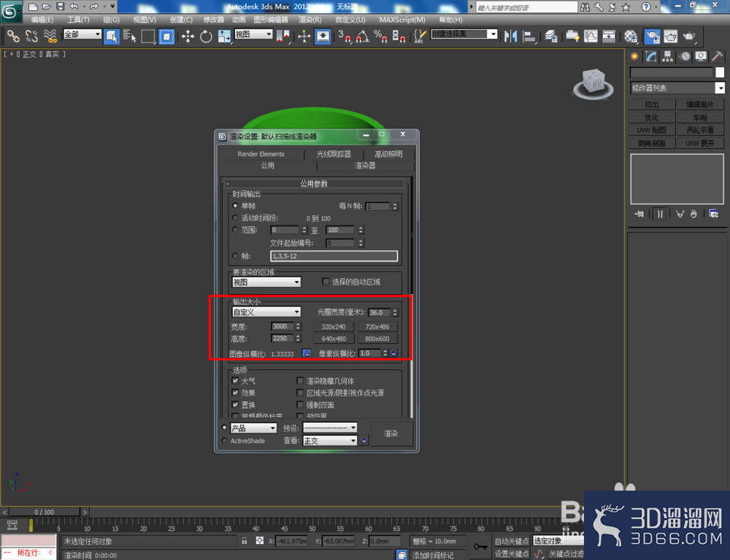Open the View to render dropdown
The height and width of the screenshot is (560, 730).
pos(330,440)
